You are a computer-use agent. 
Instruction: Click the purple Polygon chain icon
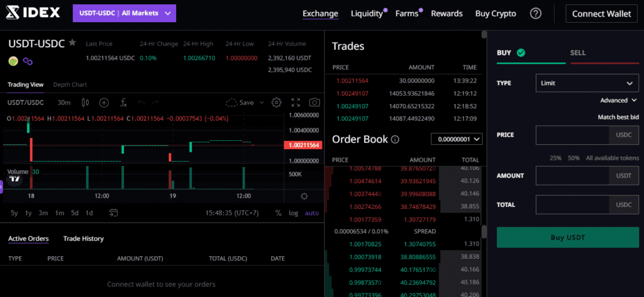(x=28, y=61)
